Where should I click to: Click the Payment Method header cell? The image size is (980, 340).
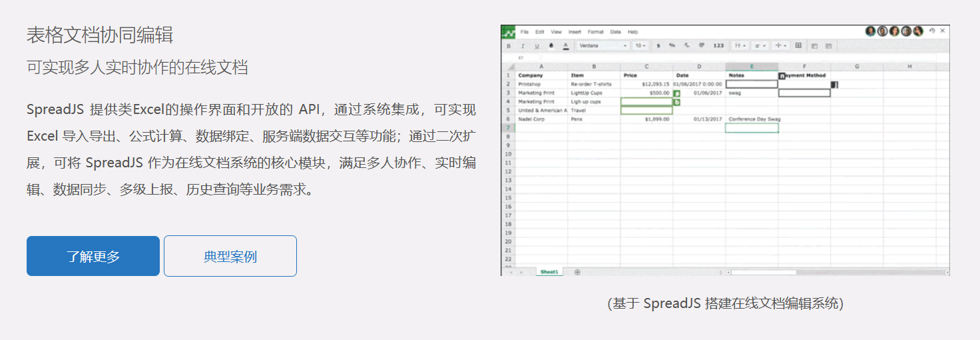click(804, 75)
